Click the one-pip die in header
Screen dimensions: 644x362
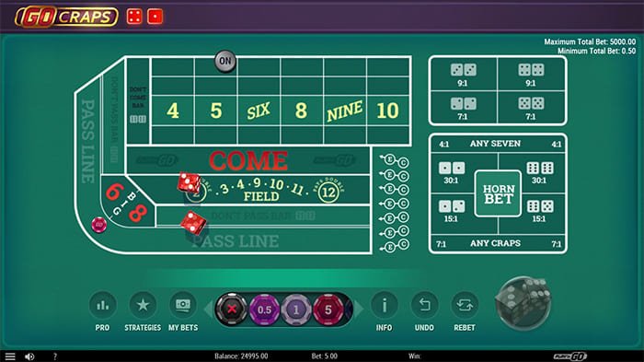(155, 17)
